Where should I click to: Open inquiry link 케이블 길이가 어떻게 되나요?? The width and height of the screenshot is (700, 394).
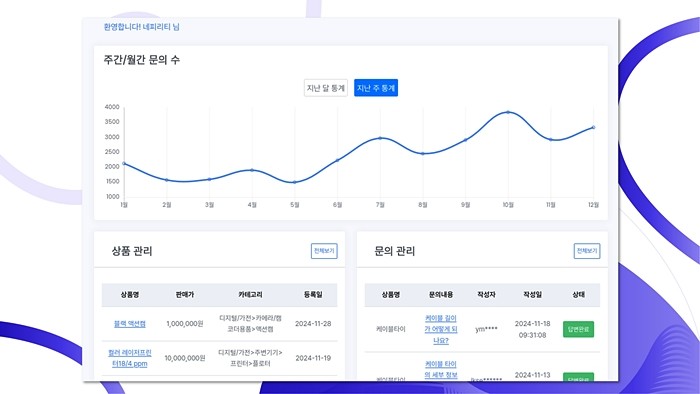[441, 329]
